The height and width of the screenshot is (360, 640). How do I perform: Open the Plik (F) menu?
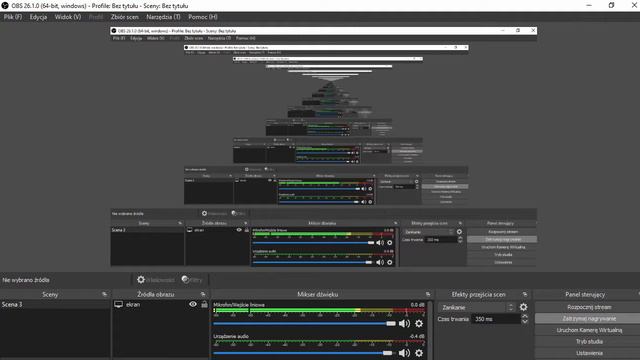[13, 17]
